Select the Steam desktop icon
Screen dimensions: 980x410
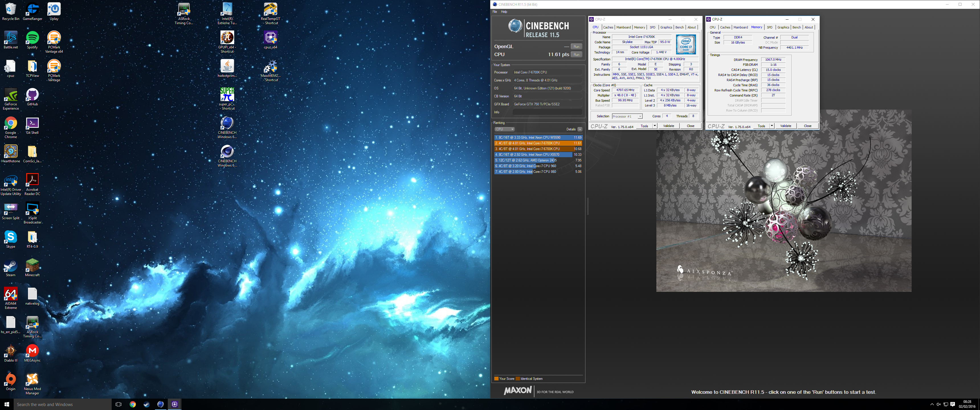tap(11, 268)
